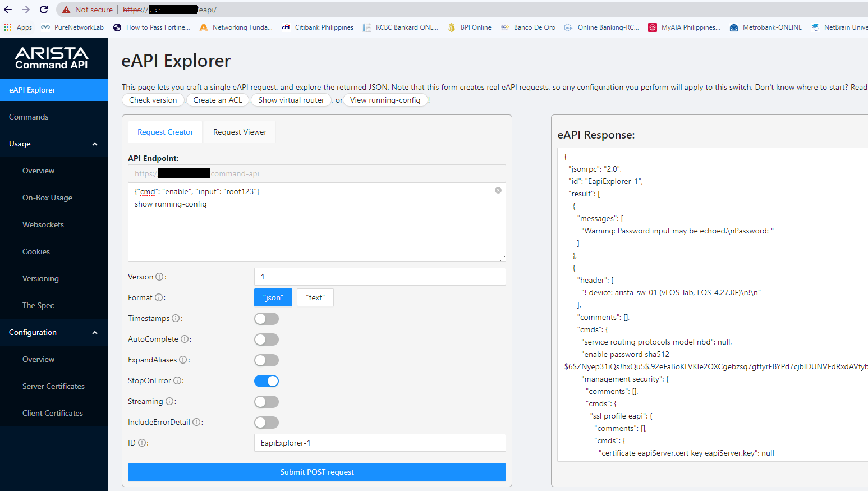Open Commands in the sidebar
The height and width of the screenshot is (491, 868).
pyautogui.click(x=54, y=117)
